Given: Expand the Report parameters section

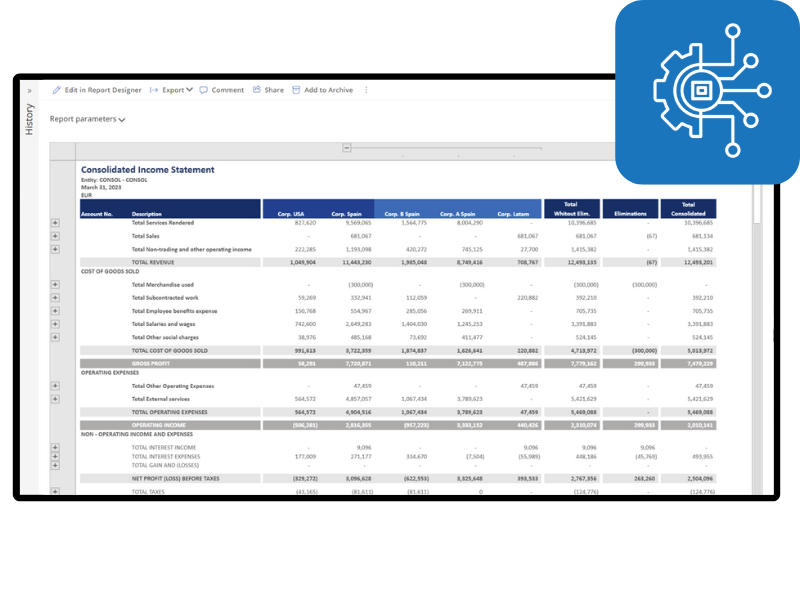Looking at the screenshot, I should tap(88, 119).
